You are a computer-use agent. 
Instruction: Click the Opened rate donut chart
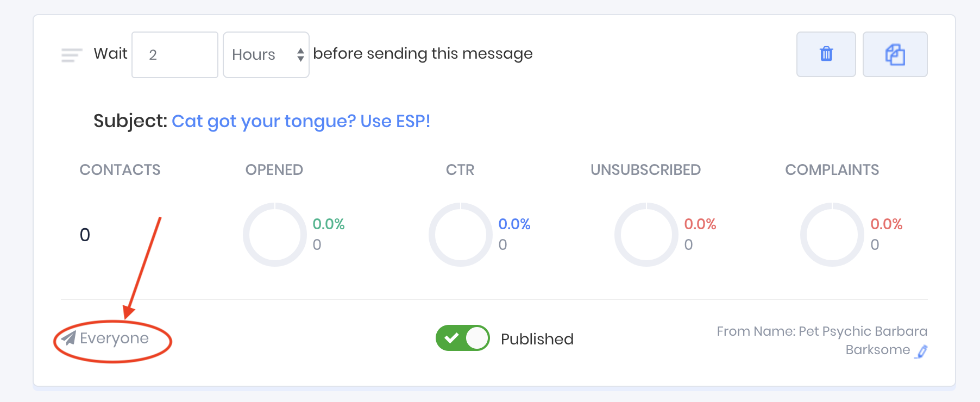pos(275,235)
